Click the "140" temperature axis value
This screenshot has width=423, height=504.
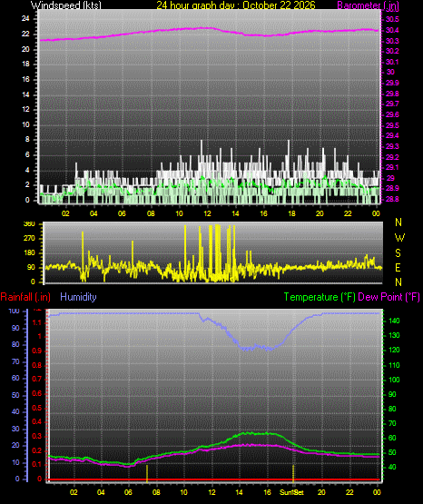(394, 321)
